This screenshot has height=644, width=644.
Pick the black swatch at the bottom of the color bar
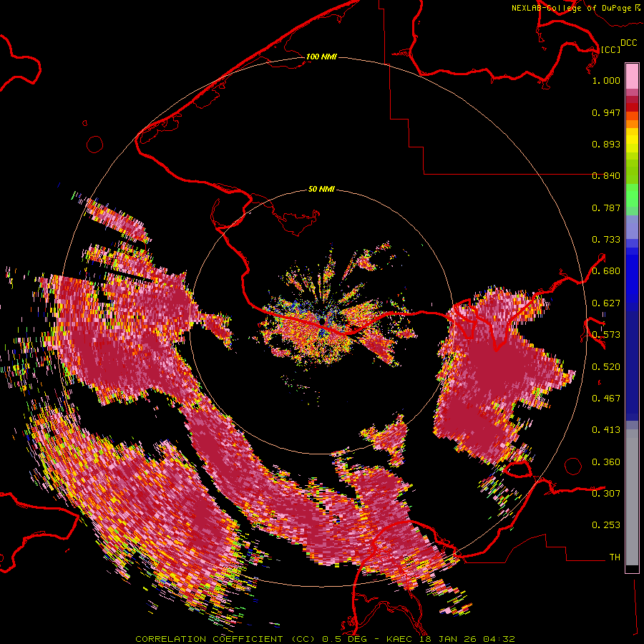632,568
